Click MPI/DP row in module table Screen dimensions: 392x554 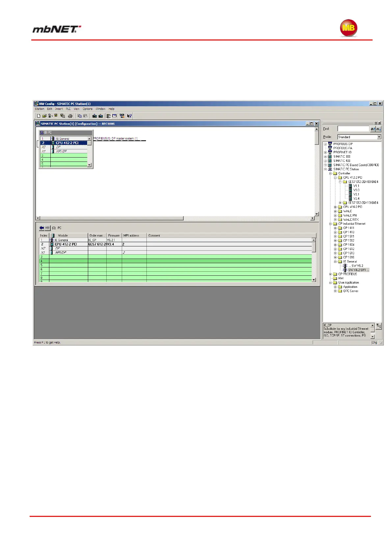pyautogui.click(x=176, y=253)
